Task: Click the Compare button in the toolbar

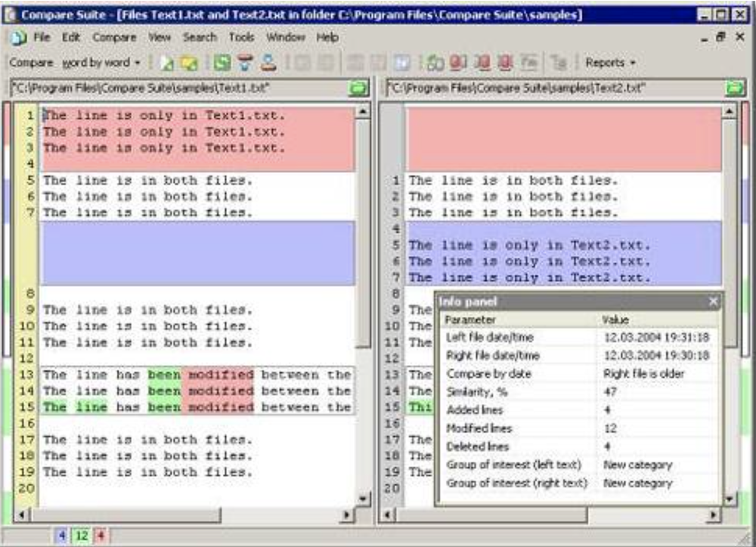Action: pyautogui.click(x=31, y=63)
